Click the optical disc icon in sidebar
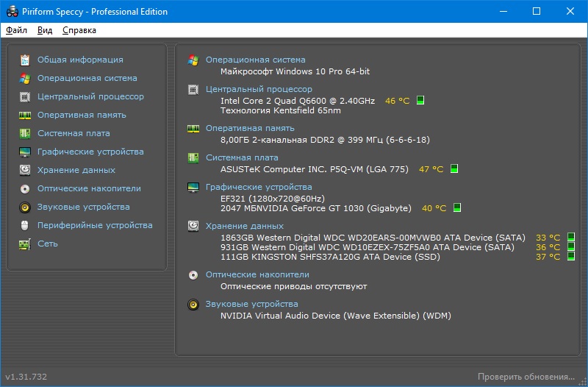Image resolution: width=588 pixels, height=387 pixels. click(25, 189)
